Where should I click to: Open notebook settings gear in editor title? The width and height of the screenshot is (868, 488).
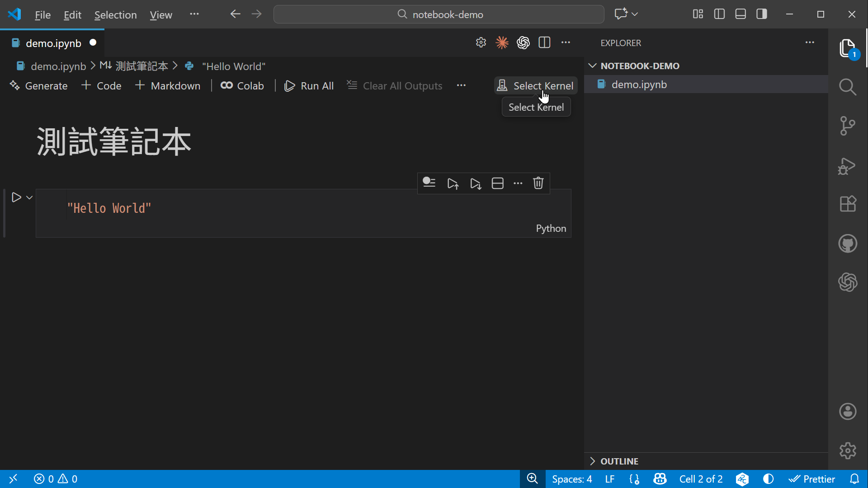(x=481, y=42)
